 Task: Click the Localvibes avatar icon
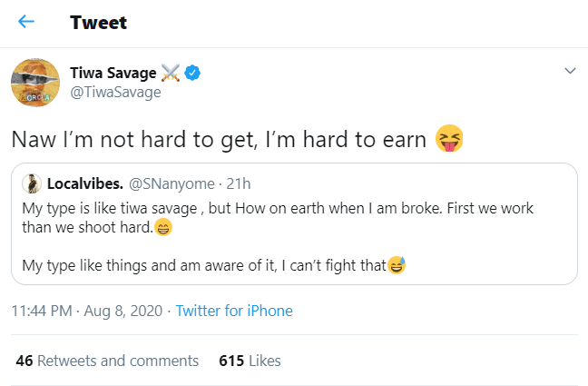30,183
